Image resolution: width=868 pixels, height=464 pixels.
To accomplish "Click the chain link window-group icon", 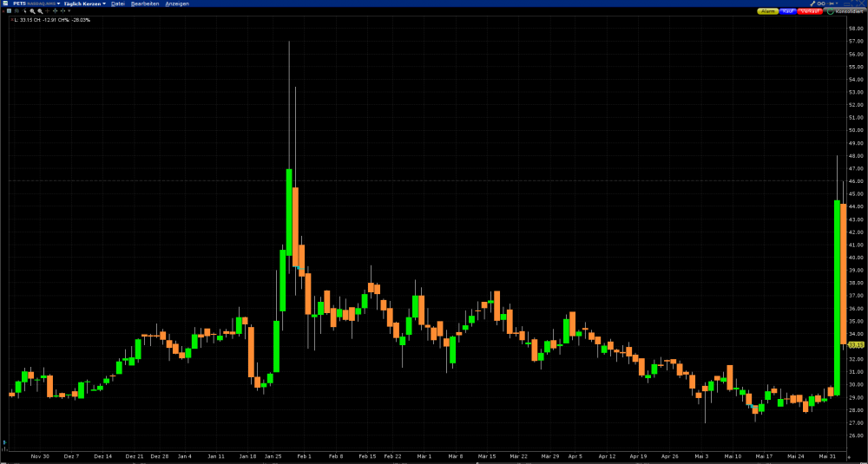I will pos(821,3).
